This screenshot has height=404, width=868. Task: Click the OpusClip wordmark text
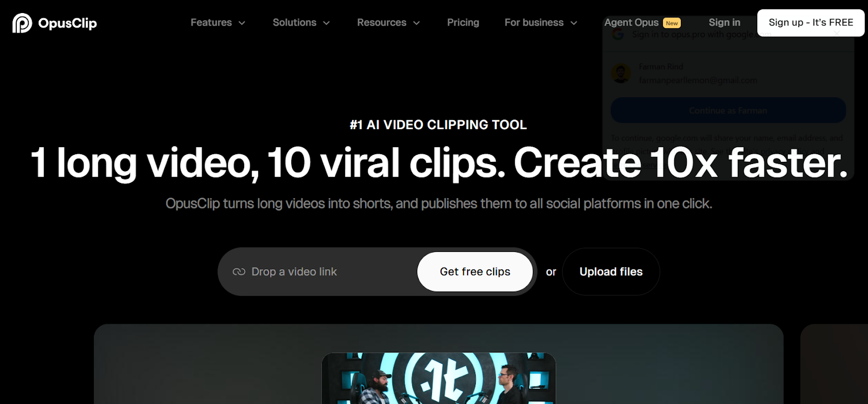click(67, 23)
